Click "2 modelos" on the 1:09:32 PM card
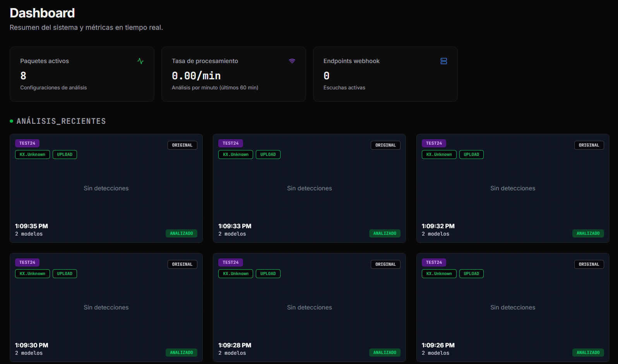 pos(436,234)
